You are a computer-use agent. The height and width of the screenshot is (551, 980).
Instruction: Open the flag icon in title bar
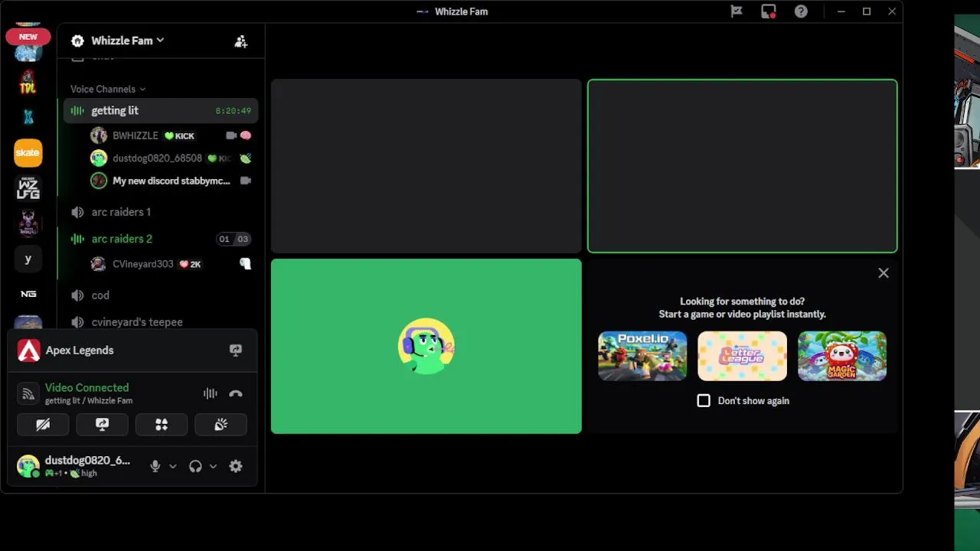tap(737, 11)
